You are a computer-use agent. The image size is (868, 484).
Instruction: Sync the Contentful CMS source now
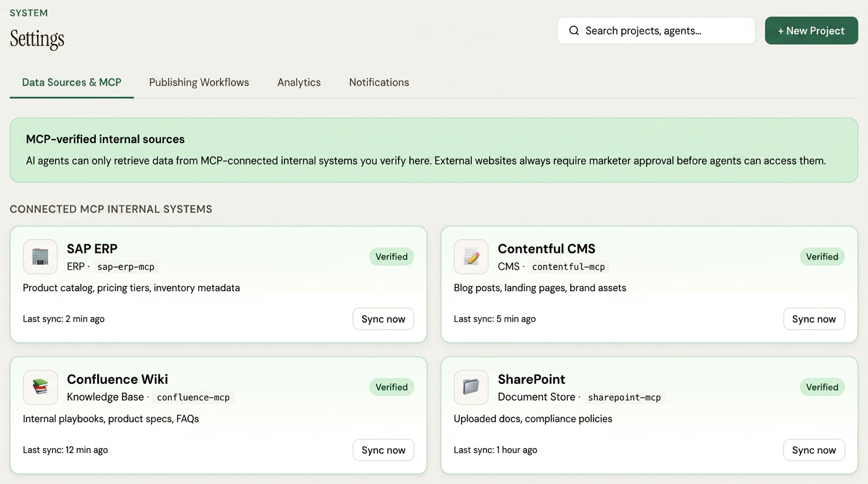[814, 319]
